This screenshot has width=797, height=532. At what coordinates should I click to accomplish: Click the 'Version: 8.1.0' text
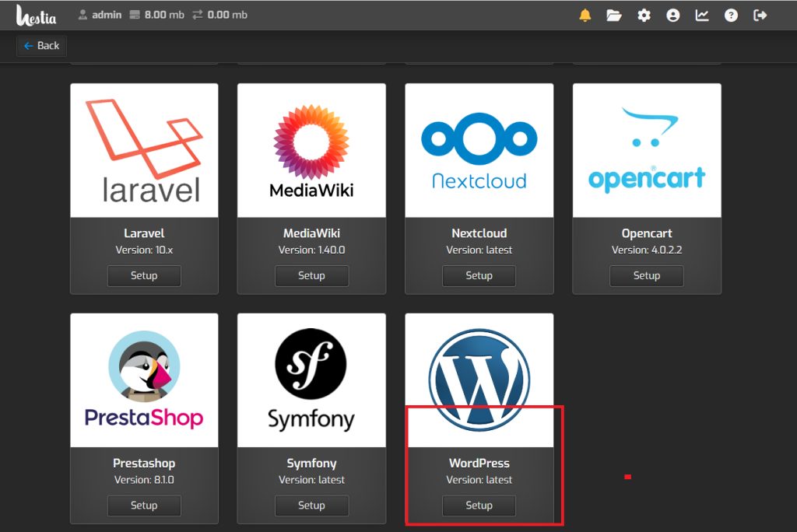tap(144, 480)
